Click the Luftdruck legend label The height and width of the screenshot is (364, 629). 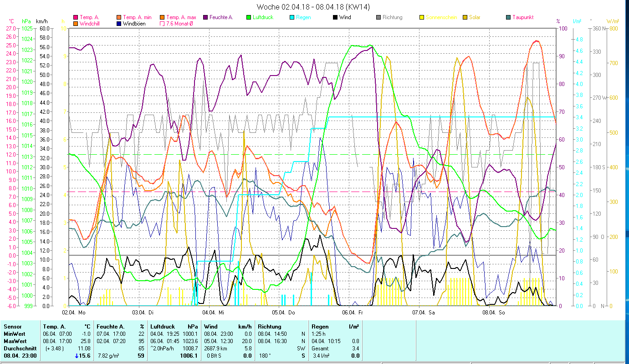click(x=263, y=17)
